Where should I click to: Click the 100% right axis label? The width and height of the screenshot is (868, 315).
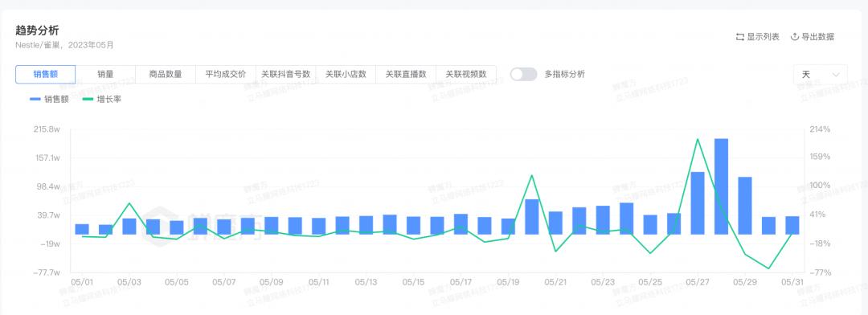(821, 186)
